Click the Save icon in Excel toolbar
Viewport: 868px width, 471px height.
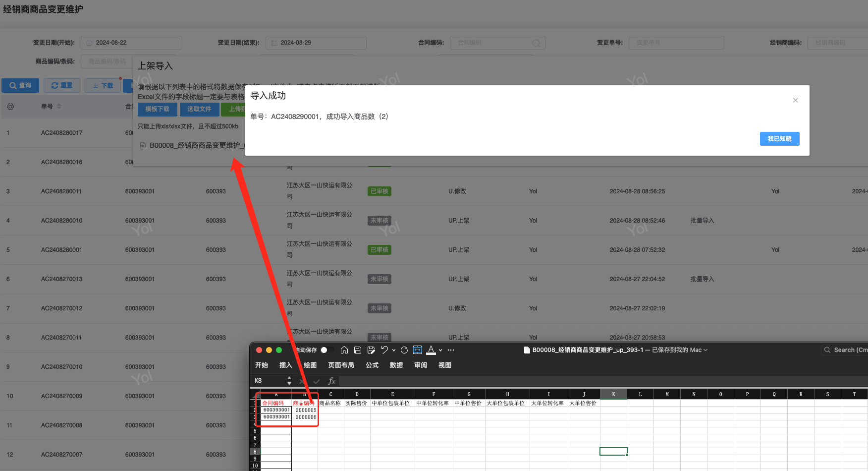click(358, 350)
